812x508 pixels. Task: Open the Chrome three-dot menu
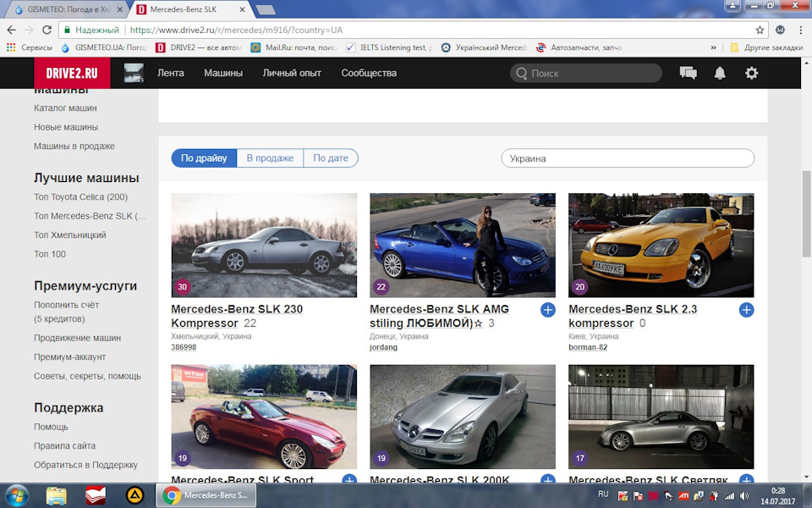[801, 30]
